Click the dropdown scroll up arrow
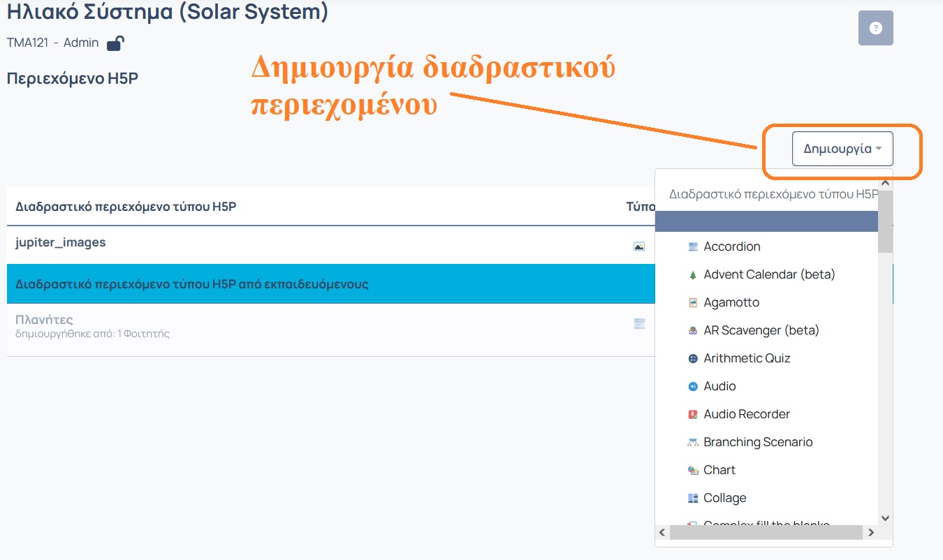 click(x=885, y=183)
